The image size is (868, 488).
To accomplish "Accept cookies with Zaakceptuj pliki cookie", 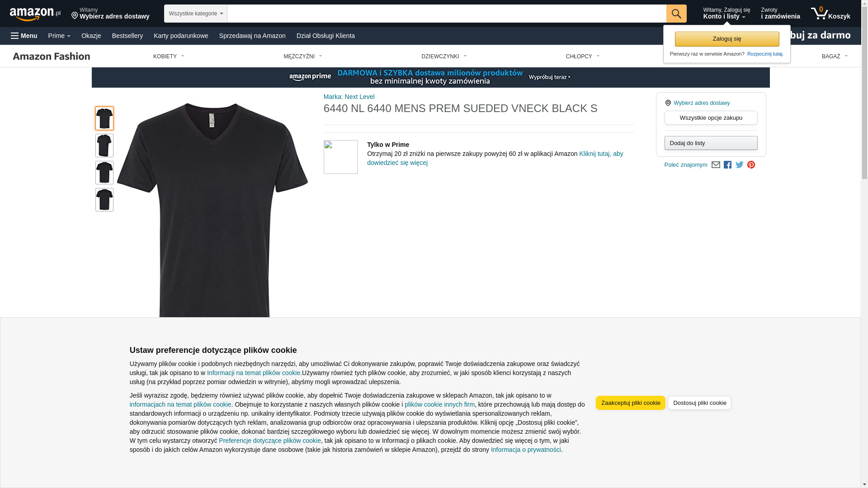I will [x=631, y=403].
